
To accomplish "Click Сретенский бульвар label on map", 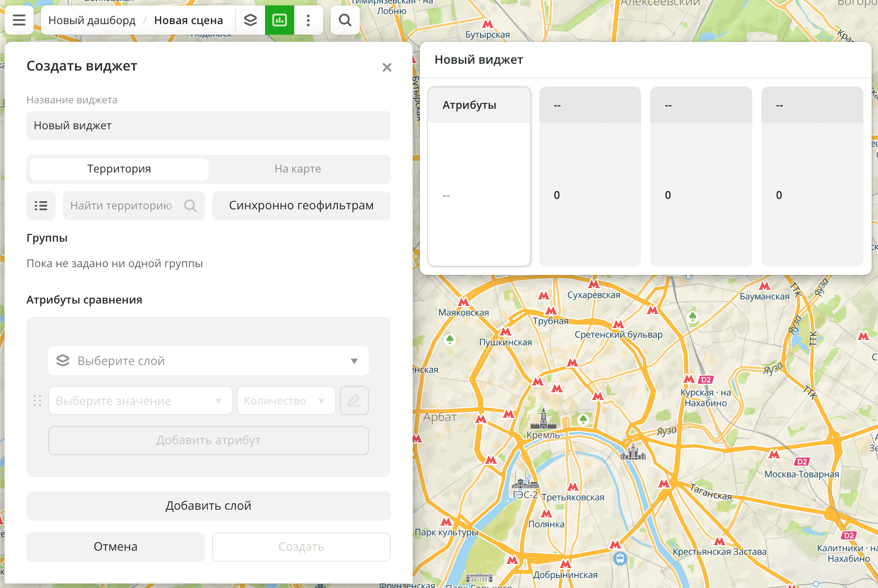I will click(x=618, y=335).
